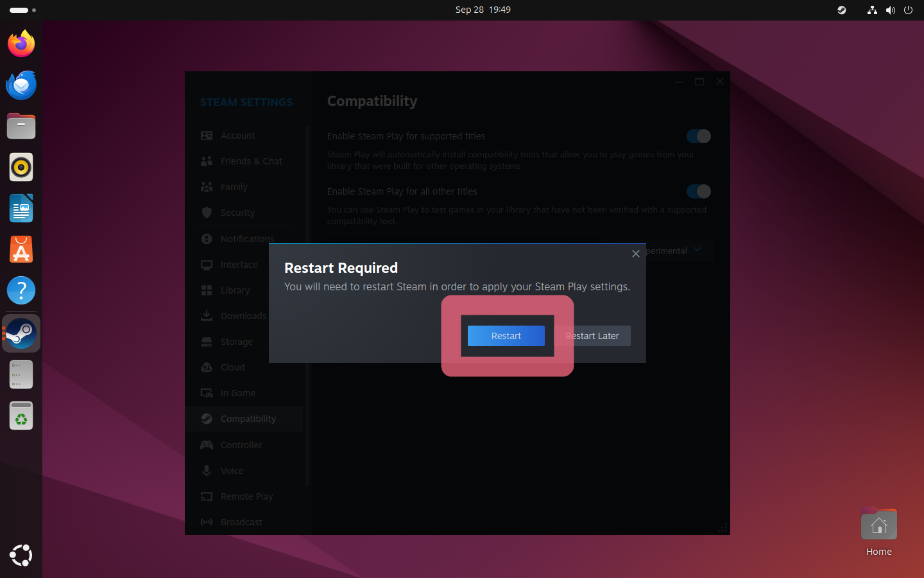Image resolution: width=924 pixels, height=578 pixels.
Task: Open the Remote Play settings tab
Action: [246, 496]
